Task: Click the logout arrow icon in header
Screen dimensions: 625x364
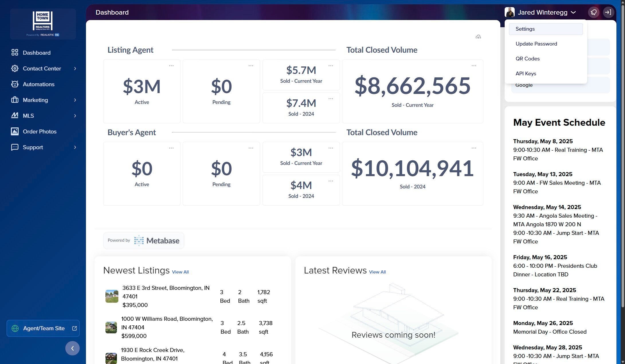Action: click(608, 12)
